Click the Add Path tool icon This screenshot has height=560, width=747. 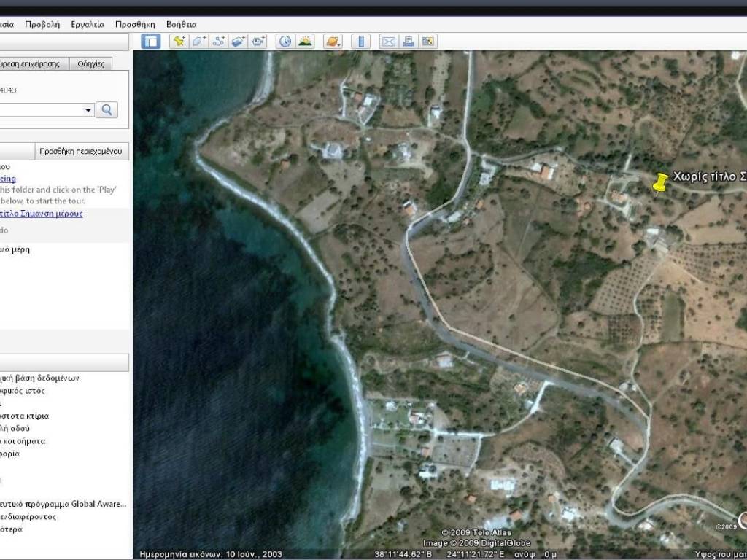click(218, 42)
